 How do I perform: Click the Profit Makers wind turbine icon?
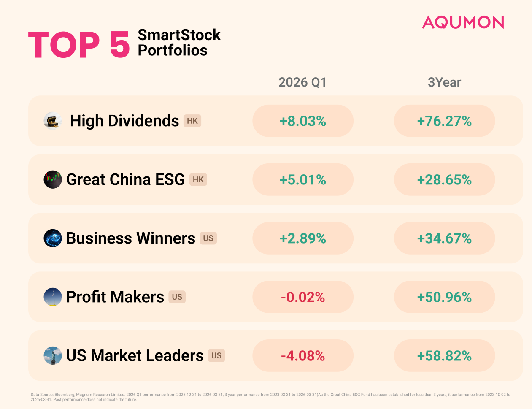click(53, 297)
